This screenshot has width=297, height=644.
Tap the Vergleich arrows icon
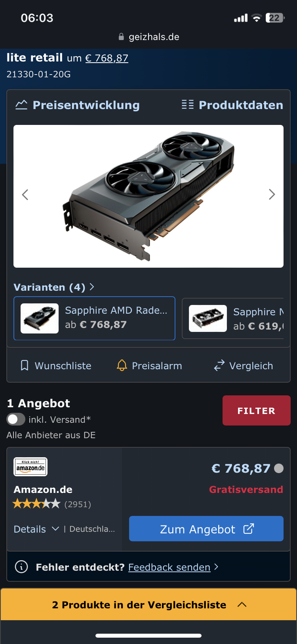coord(219,366)
